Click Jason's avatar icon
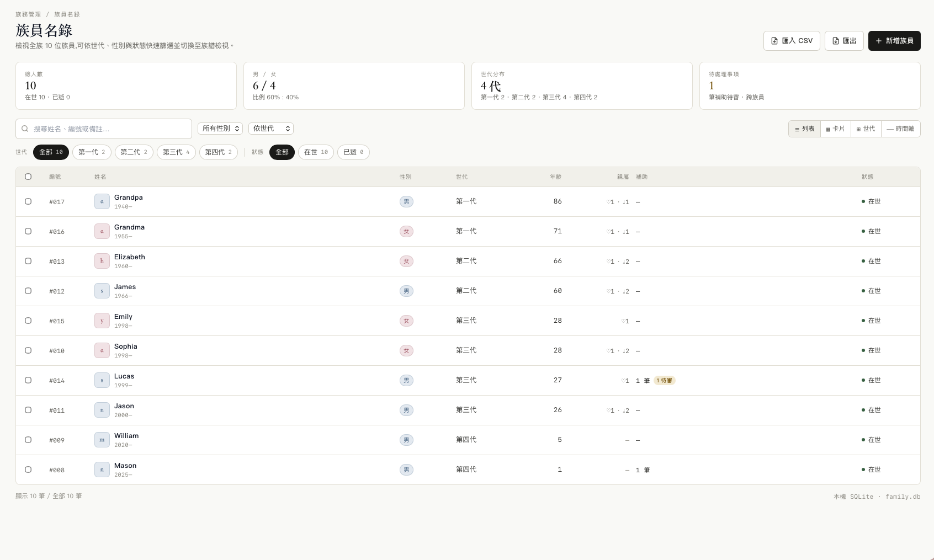The width and height of the screenshot is (934, 560). 102,410
